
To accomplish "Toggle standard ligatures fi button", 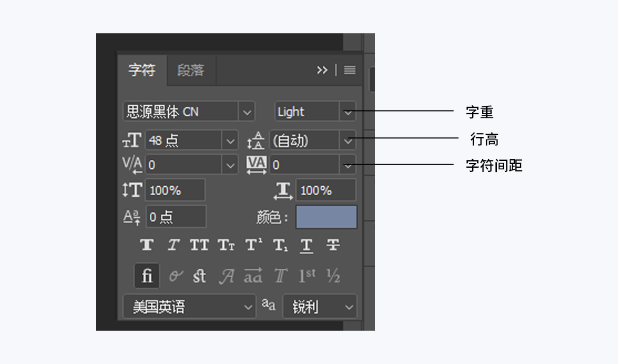I will pyautogui.click(x=147, y=275).
